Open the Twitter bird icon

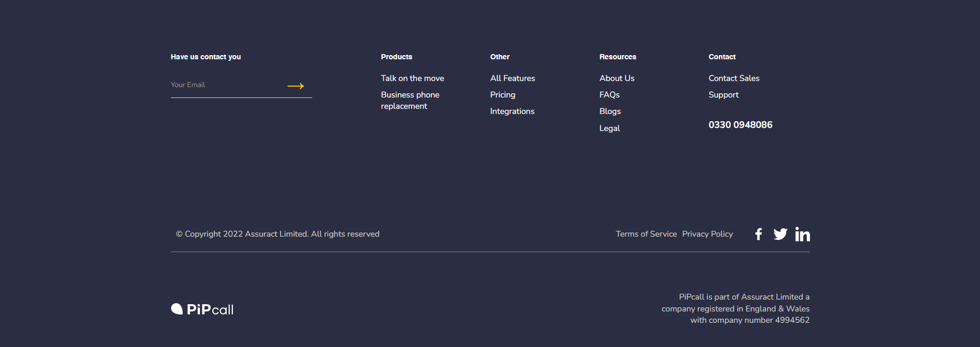780,234
